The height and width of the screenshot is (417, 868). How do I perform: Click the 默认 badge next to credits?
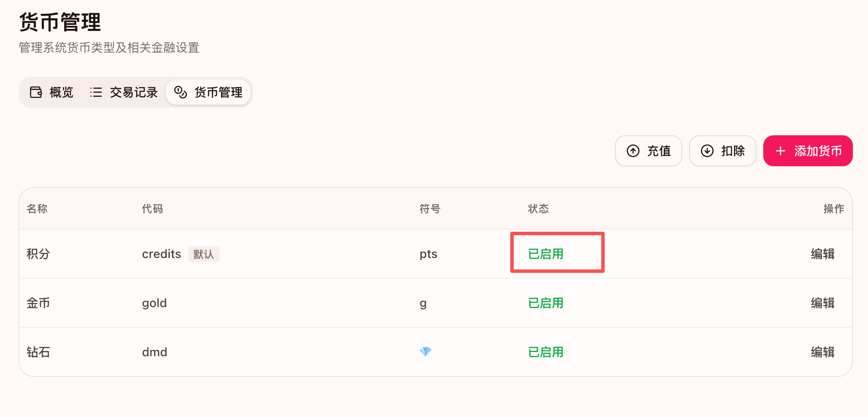pos(203,254)
